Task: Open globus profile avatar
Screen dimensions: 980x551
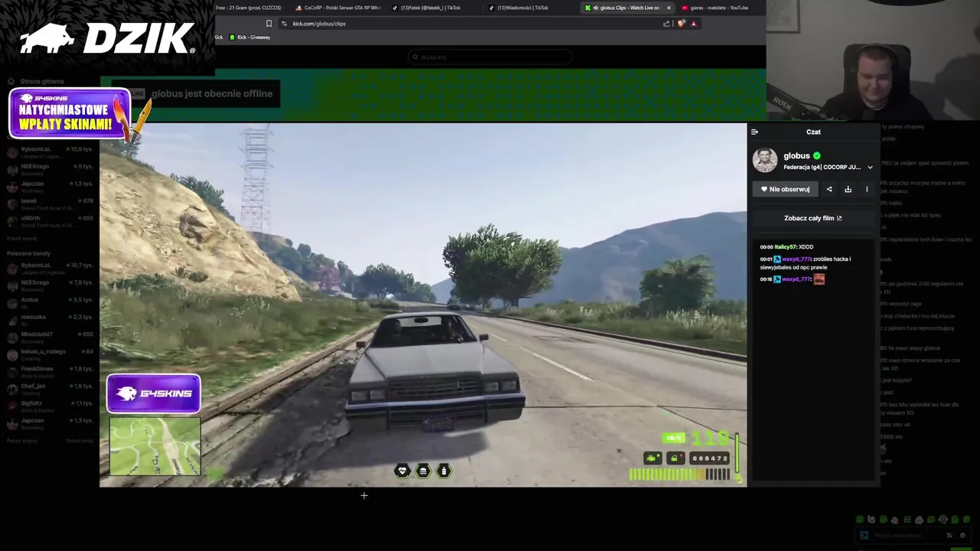Action: click(765, 160)
